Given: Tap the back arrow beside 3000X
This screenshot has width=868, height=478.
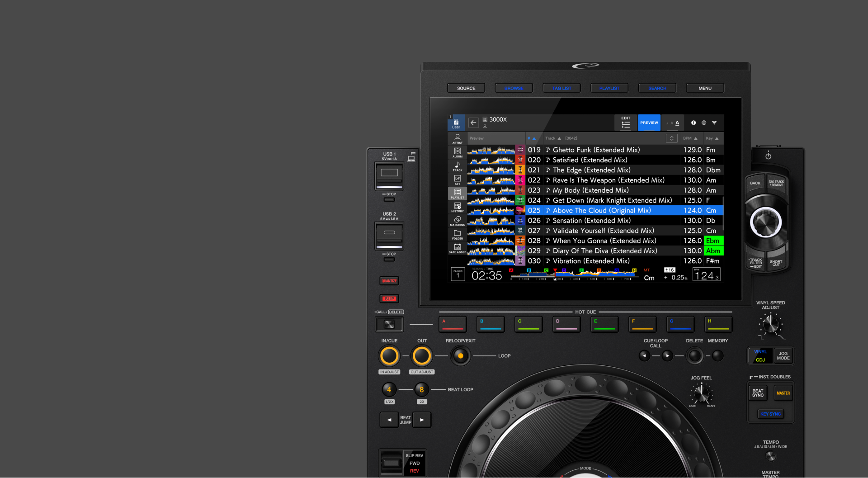Looking at the screenshot, I should pyautogui.click(x=473, y=123).
